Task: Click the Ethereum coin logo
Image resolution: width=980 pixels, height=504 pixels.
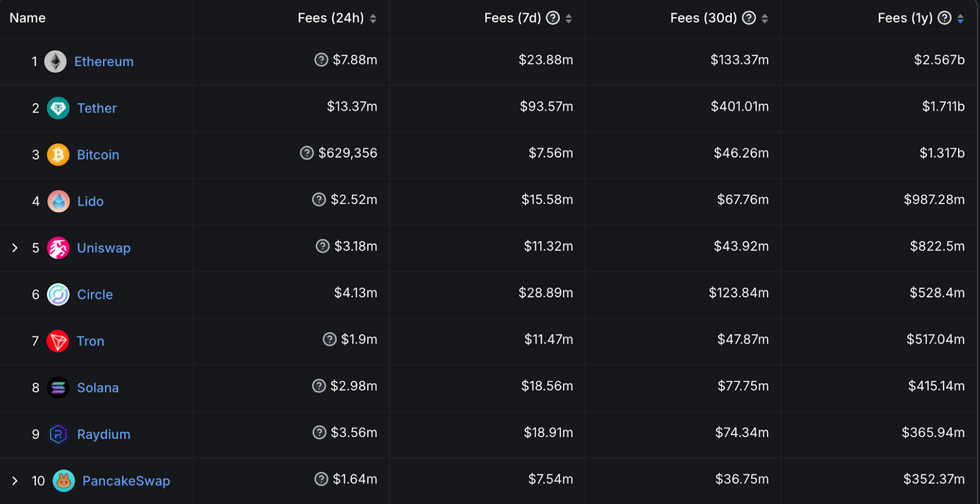Action: (x=55, y=61)
